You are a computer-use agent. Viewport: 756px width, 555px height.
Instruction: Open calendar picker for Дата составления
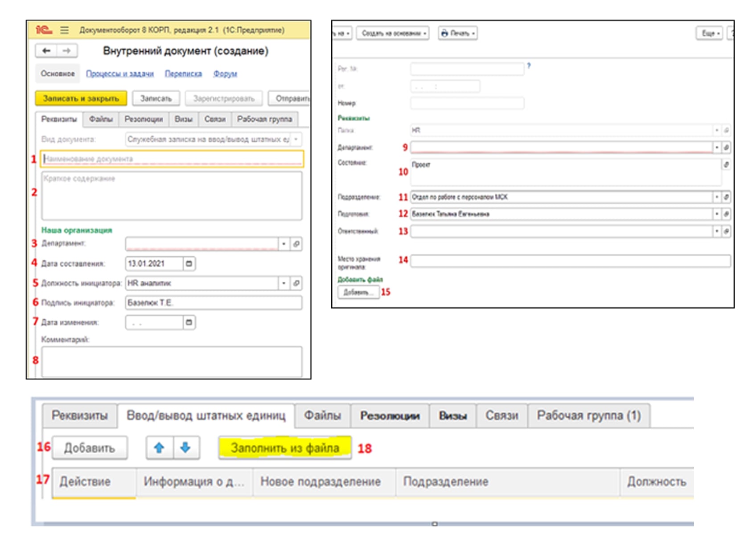(189, 263)
